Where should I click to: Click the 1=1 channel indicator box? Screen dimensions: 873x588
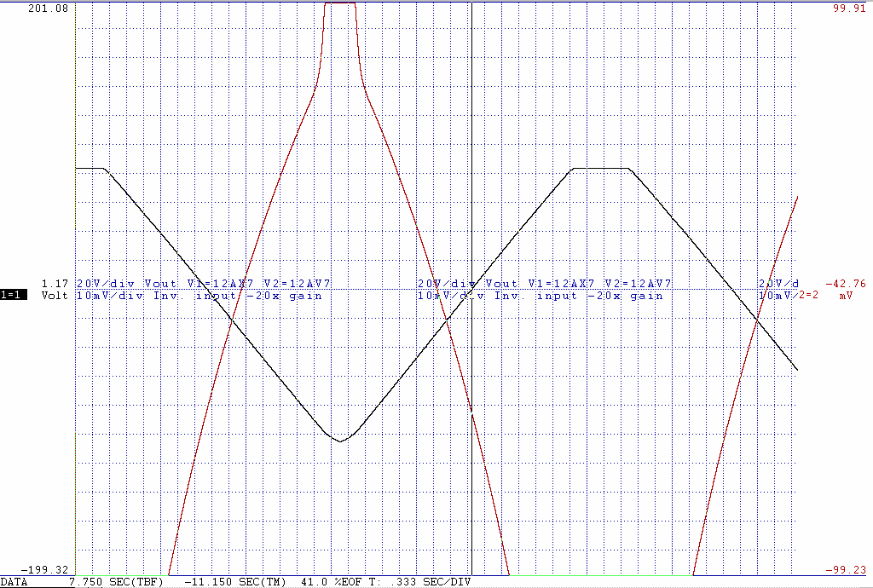14,296
